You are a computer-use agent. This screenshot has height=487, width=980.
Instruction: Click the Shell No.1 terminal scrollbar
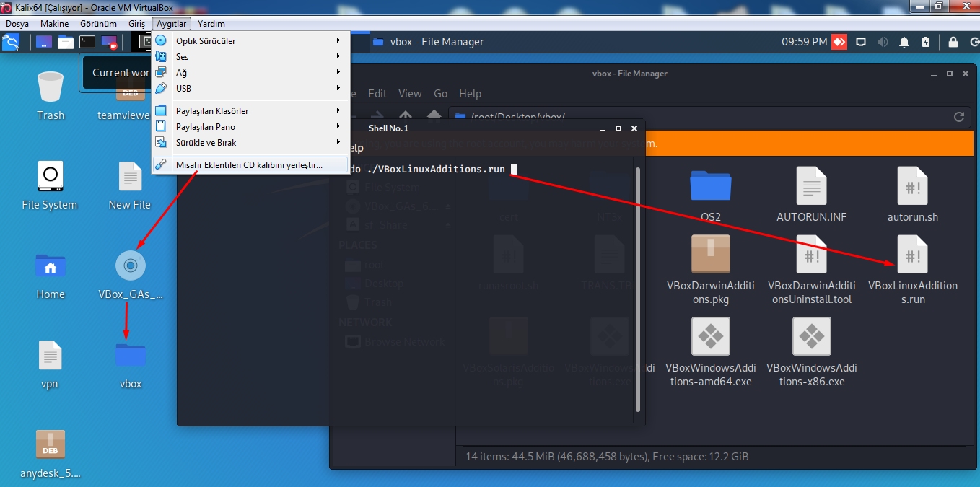637,289
